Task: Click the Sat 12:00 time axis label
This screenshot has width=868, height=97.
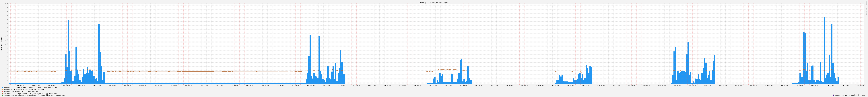Action: (448, 85)
